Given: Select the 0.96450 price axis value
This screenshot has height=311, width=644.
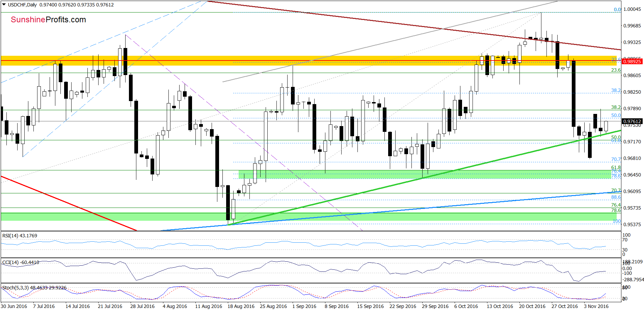Looking at the screenshot, I should 632,175.
